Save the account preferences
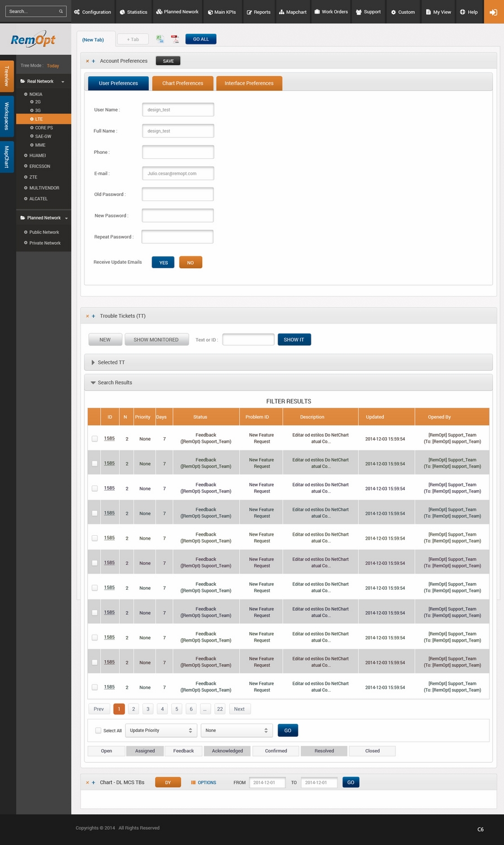This screenshot has width=504, height=845. coord(168,61)
